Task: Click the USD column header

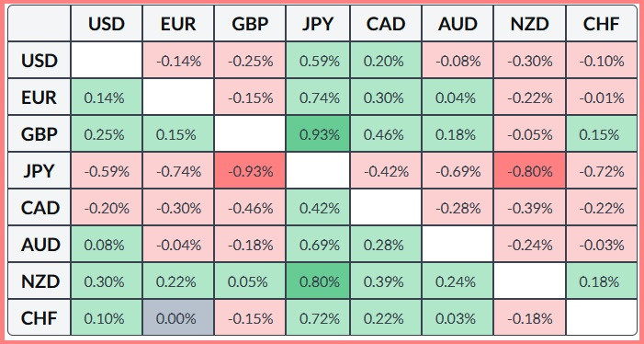Action: tap(107, 23)
